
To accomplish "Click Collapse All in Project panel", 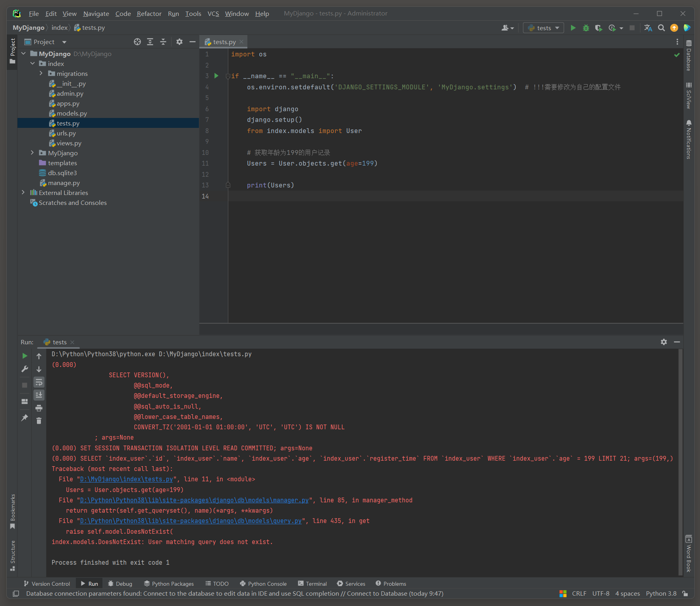I will click(163, 42).
